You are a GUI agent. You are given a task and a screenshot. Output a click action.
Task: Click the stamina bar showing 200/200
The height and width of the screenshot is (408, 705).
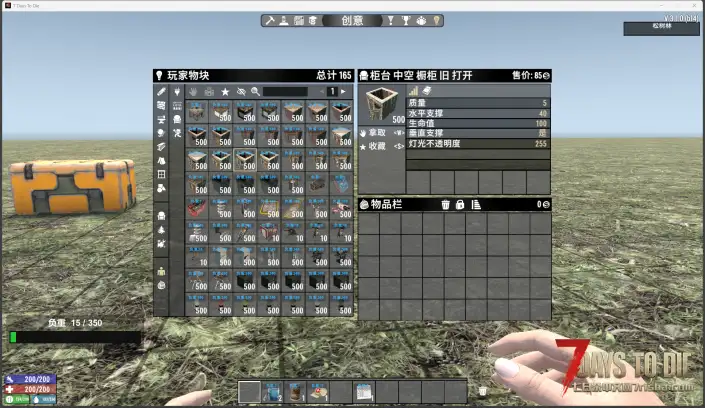click(30, 379)
